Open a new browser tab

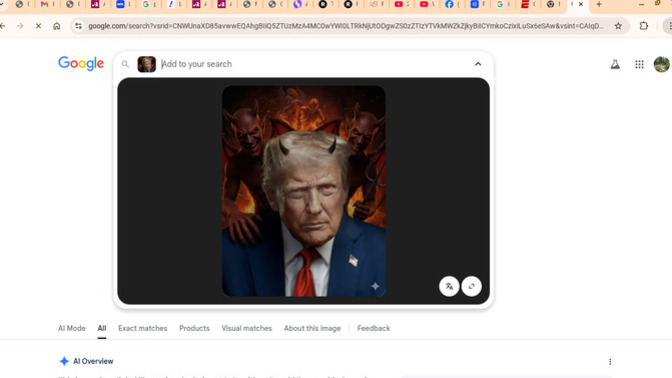coord(599,4)
